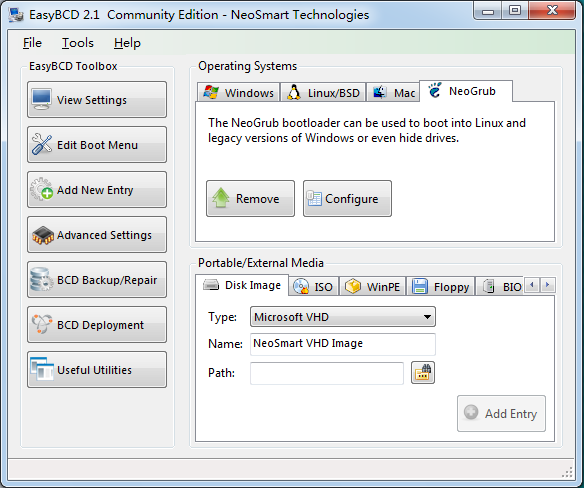584x488 pixels.
Task: Show next media tabs with right arrow
Action: click(x=548, y=285)
